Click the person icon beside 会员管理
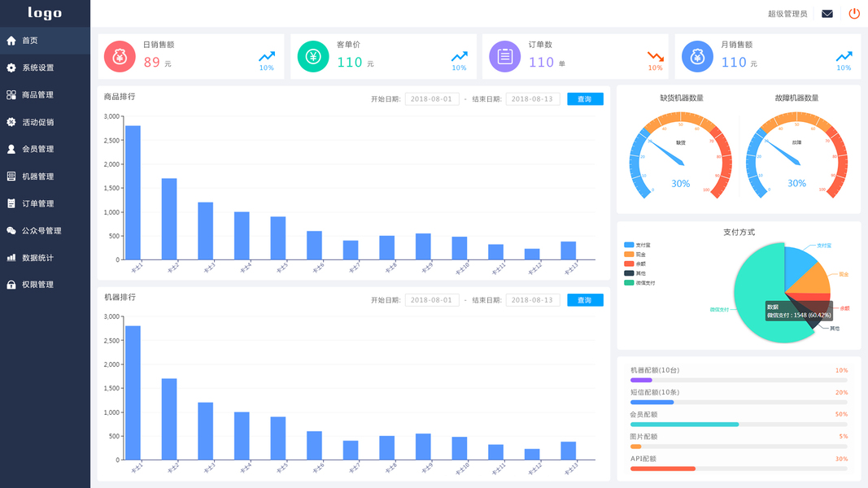 click(x=11, y=149)
